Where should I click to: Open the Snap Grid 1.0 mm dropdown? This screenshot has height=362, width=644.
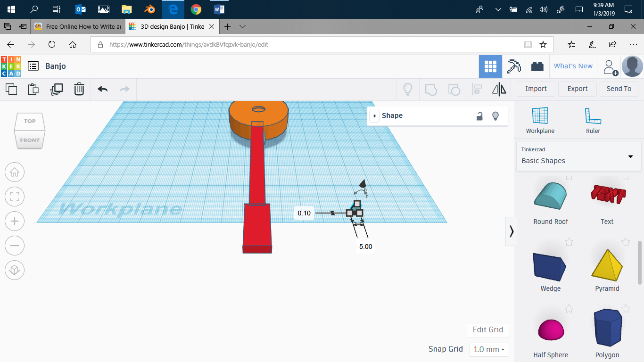[489, 349]
